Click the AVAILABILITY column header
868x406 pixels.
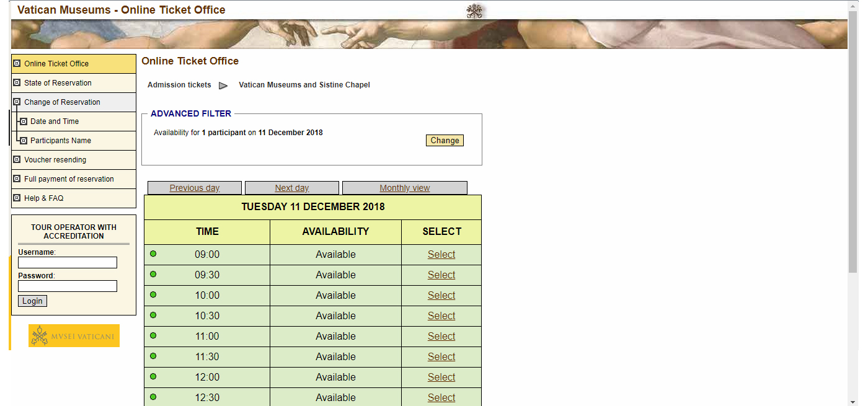(x=335, y=232)
